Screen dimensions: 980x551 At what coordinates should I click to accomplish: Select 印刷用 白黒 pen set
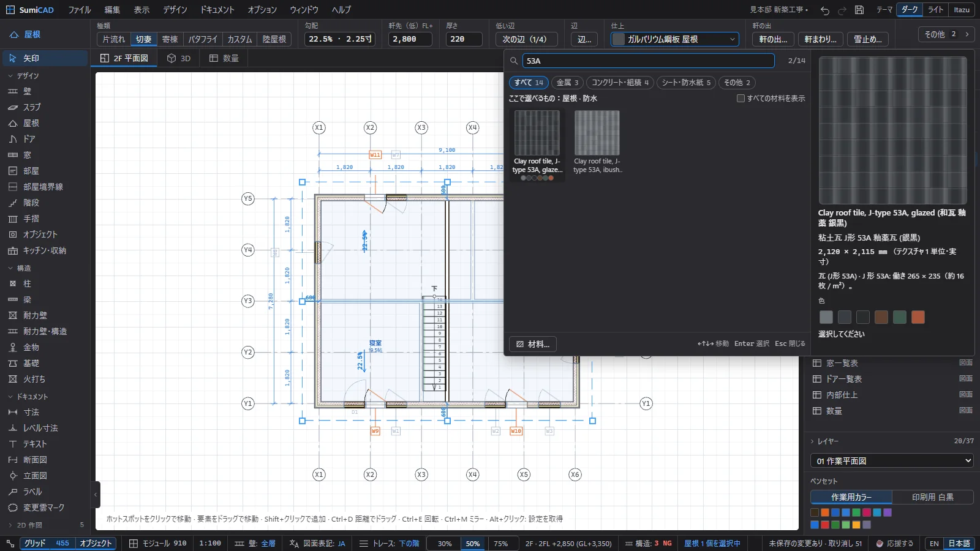pyautogui.click(x=932, y=497)
